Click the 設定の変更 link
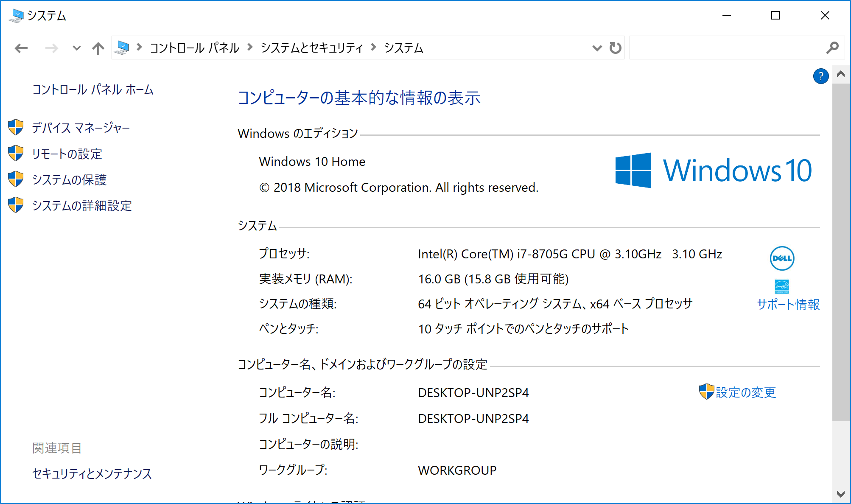Viewport: 851px width, 504px height. click(x=746, y=392)
